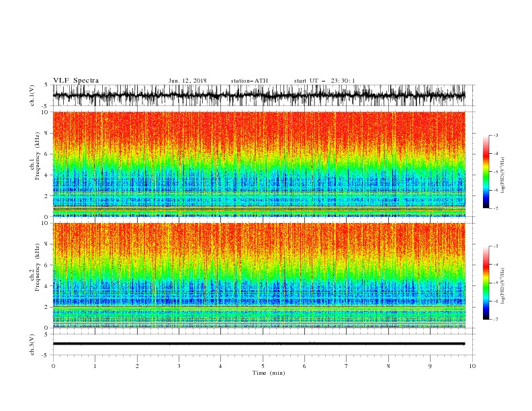Image resolution: width=532 pixels, height=411 pixels.
Task: Click the "-7" tick on ch.1 color bar
Action: (496, 208)
